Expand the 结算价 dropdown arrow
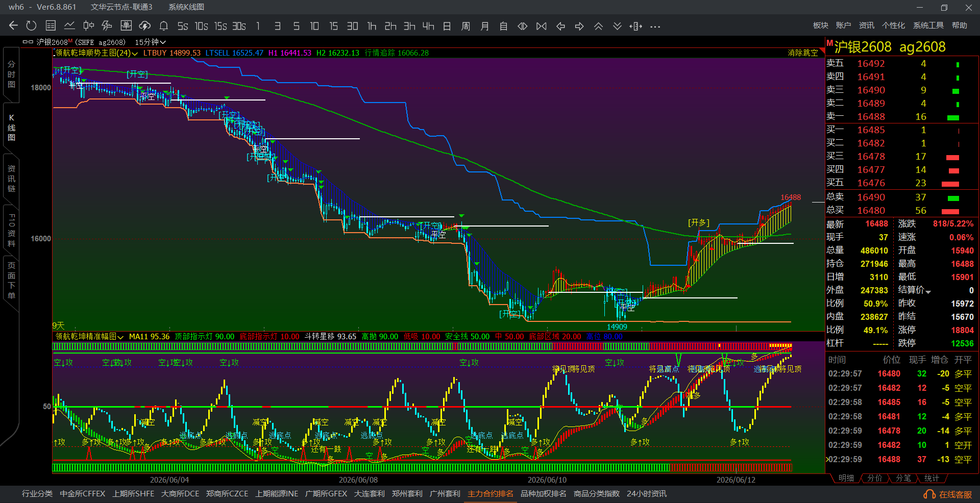Screen dimensions: 980x503 pos(928,291)
